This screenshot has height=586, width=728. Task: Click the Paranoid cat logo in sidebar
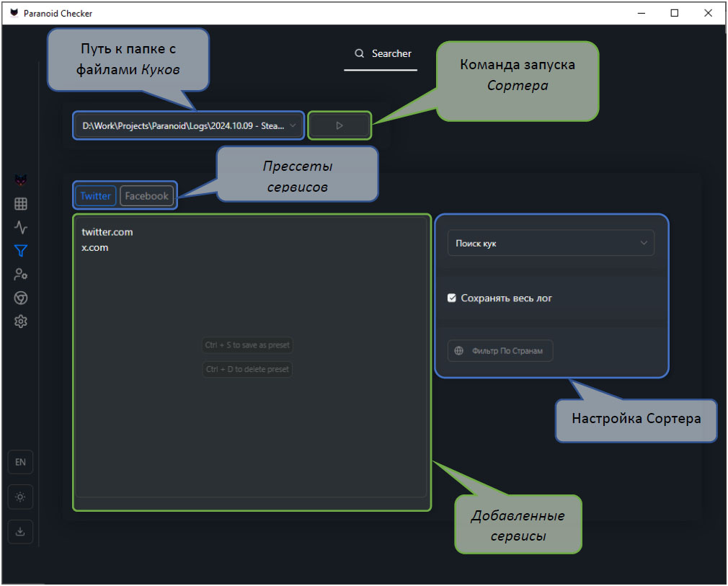(21, 179)
